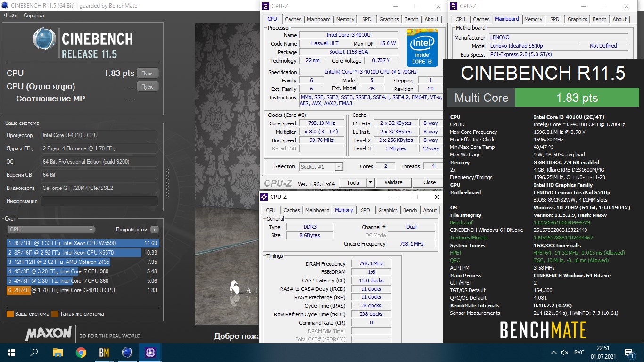The image size is (644, 362).
Task: Open Google Chrome from taskbar
Action: pyautogui.click(x=81, y=352)
